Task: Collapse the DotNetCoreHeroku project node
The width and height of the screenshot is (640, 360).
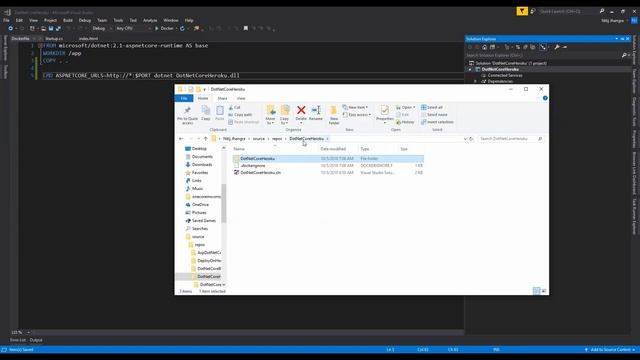Action: 470,69
